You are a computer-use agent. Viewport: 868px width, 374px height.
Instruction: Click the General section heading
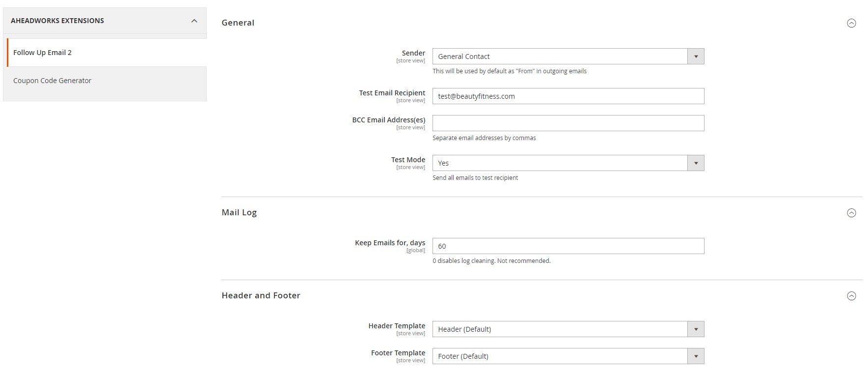[238, 23]
